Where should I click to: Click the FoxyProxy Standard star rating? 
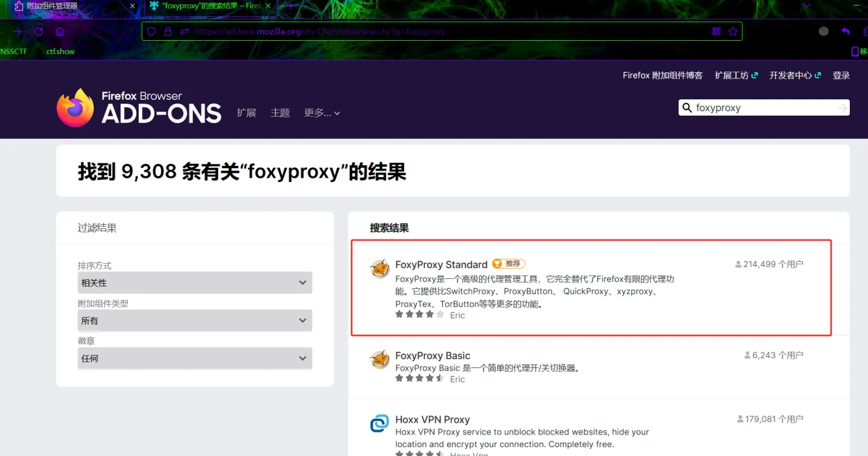[419, 315]
